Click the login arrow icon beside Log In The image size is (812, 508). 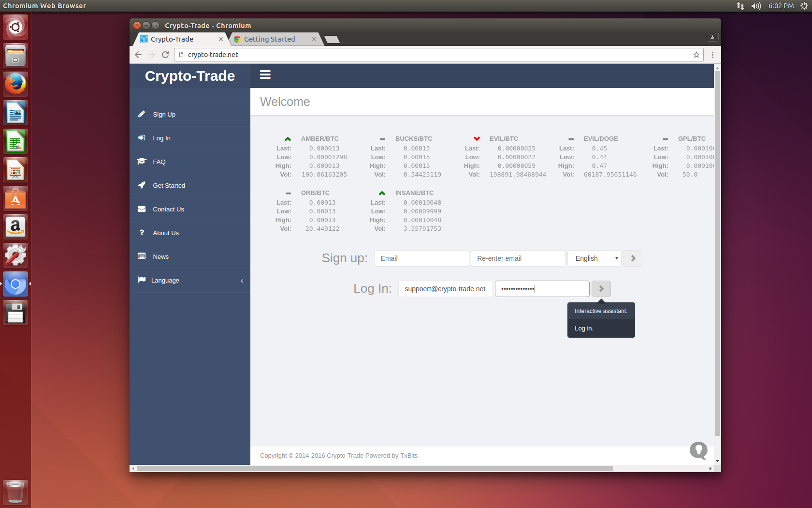(x=142, y=138)
